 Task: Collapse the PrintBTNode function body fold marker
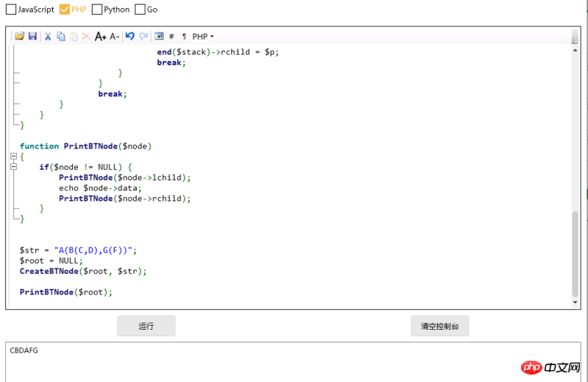pos(13,156)
